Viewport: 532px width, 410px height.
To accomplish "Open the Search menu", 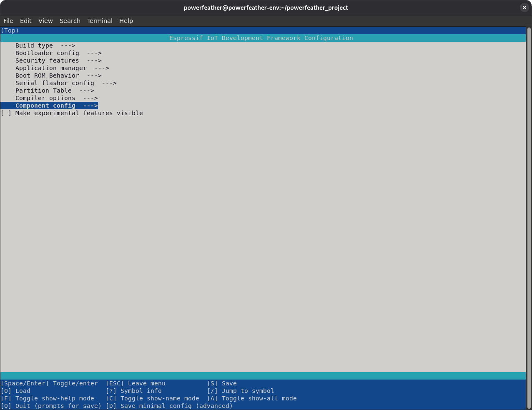I will point(70,21).
